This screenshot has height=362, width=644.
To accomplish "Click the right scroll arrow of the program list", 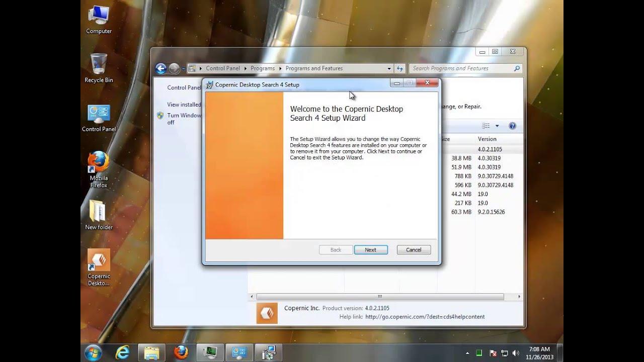I will point(519,297).
